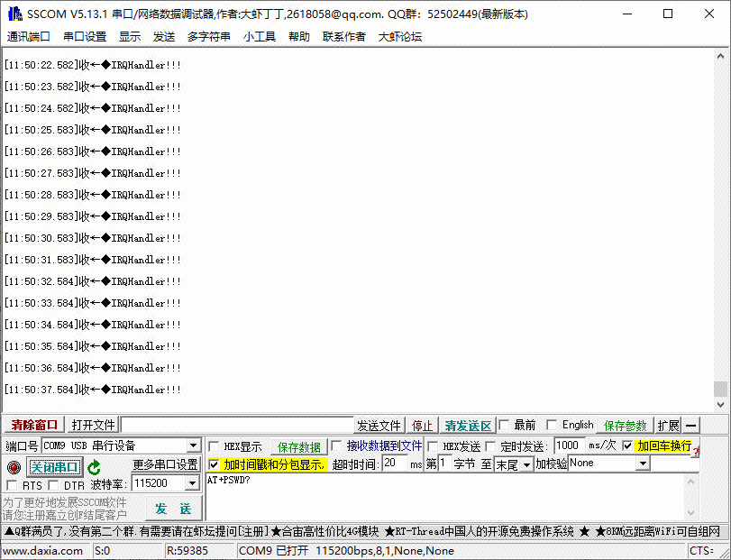Toggle the RTS checkbox

pyautogui.click(x=13, y=485)
